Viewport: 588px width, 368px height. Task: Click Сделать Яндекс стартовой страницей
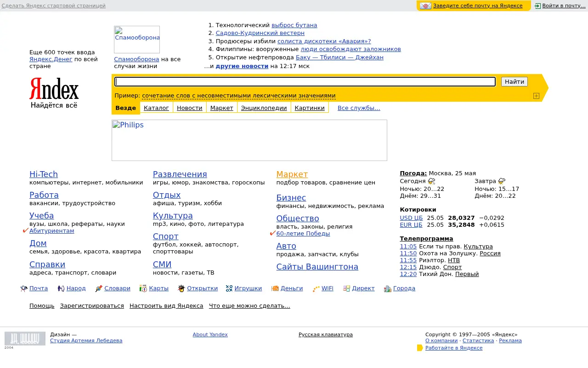click(54, 6)
